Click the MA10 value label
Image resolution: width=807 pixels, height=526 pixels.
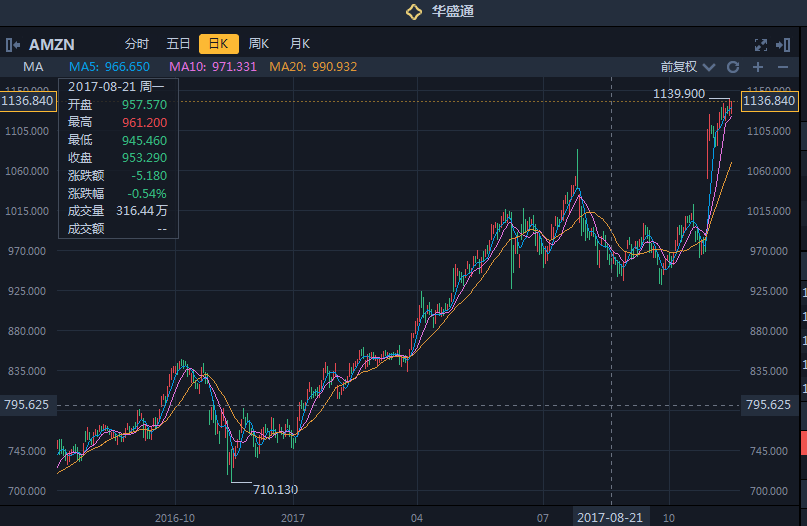tap(214, 67)
